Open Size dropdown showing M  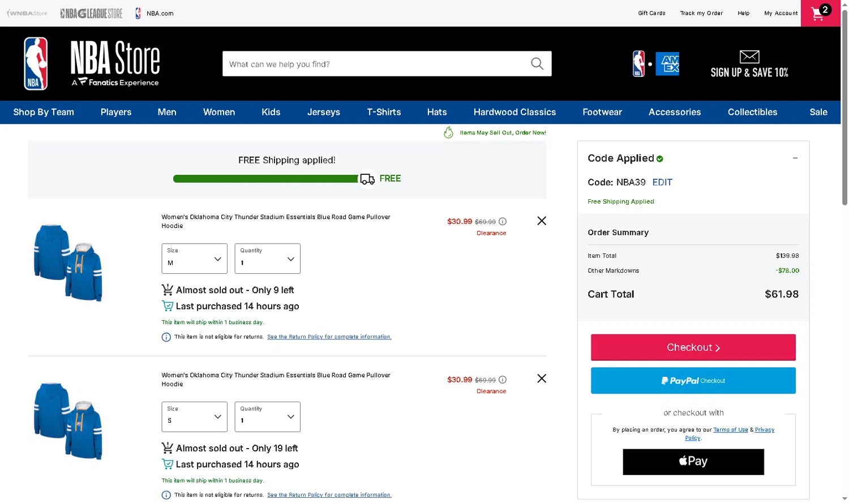(x=194, y=259)
